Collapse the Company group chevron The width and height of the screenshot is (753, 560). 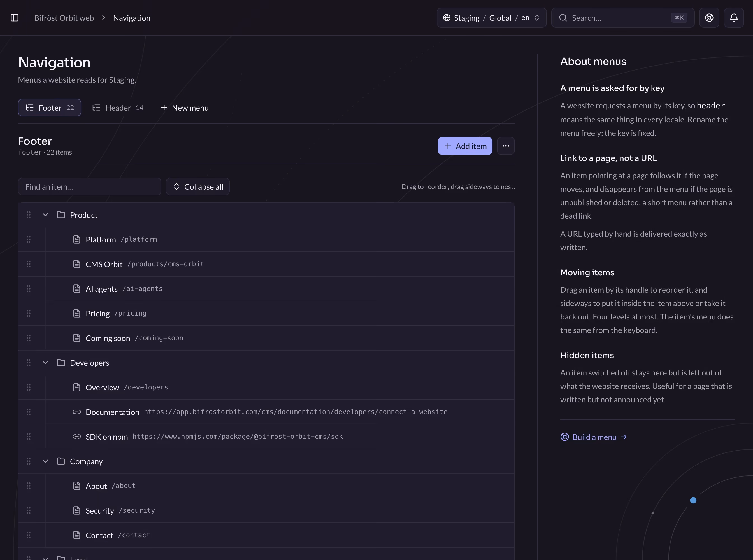45,461
